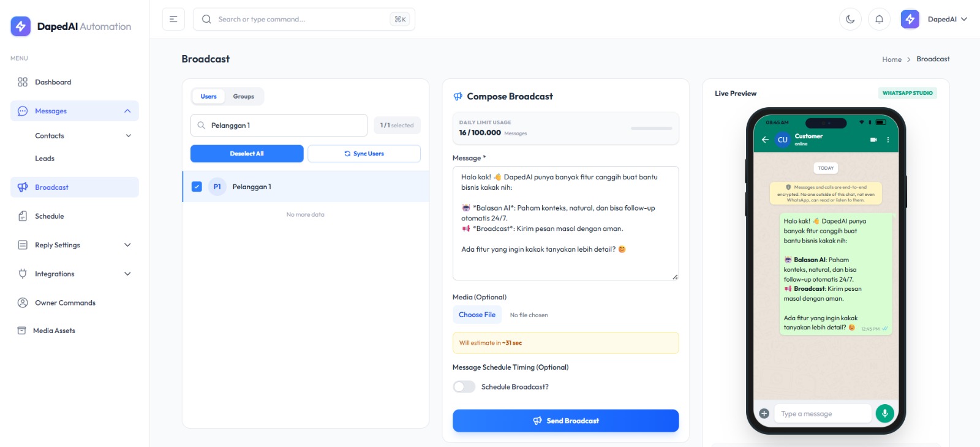Uncheck the Pelanggan 1 checkbox
The image size is (980, 447).
pos(197,187)
